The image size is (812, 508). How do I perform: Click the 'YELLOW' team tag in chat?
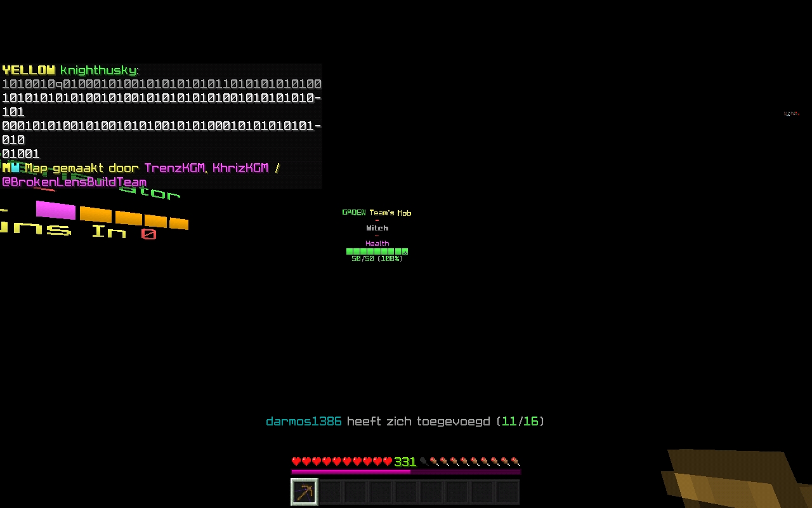point(29,70)
